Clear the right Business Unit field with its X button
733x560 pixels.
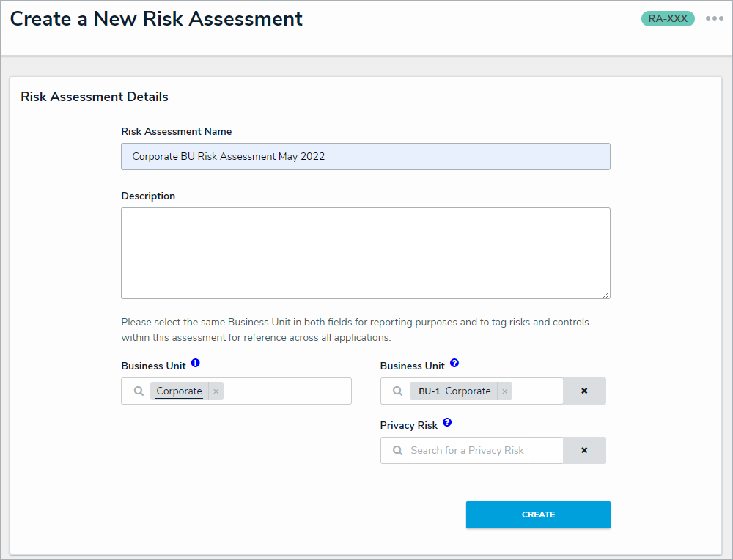[584, 391]
